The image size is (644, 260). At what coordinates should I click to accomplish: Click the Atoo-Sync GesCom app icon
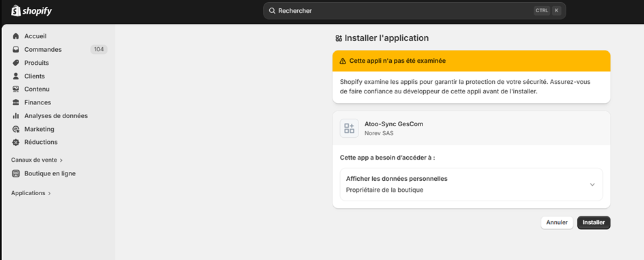349,128
